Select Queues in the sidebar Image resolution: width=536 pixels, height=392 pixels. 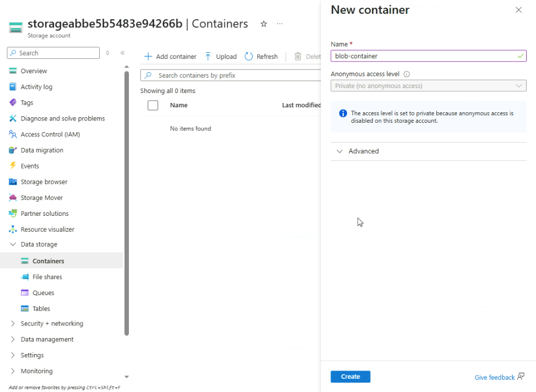point(43,293)
